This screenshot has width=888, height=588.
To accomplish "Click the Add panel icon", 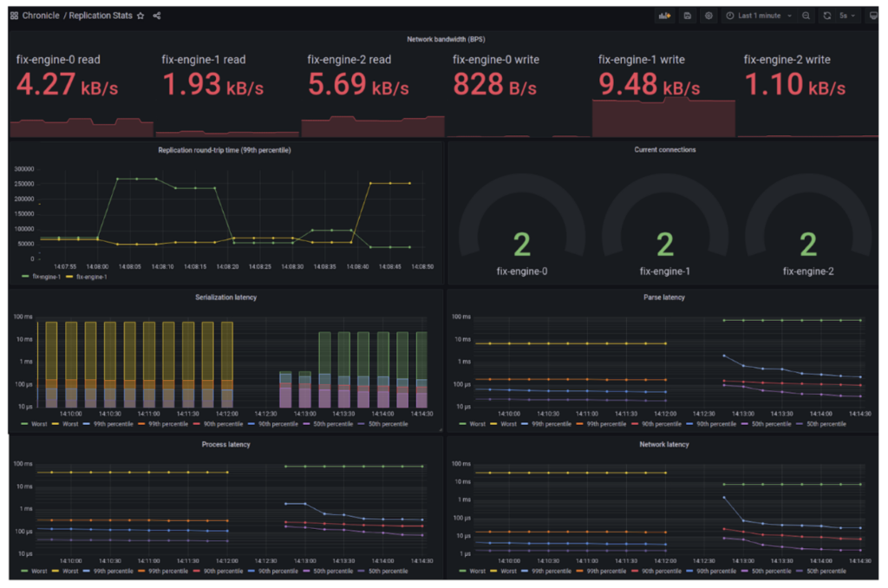I will (665, 16).
